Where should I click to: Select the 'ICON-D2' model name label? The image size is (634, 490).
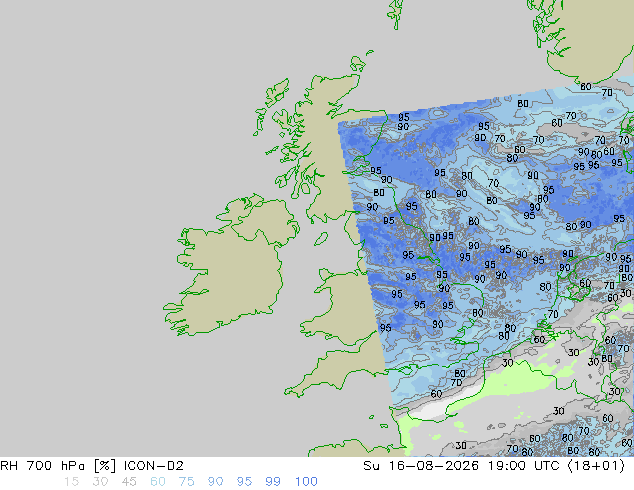pyautogui.click(x=154, y=466)
